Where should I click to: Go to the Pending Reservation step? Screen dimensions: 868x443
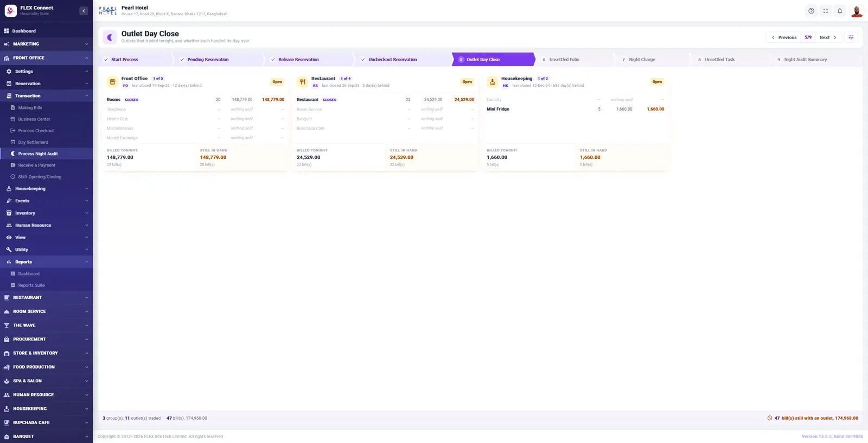(x=218, y=60)
